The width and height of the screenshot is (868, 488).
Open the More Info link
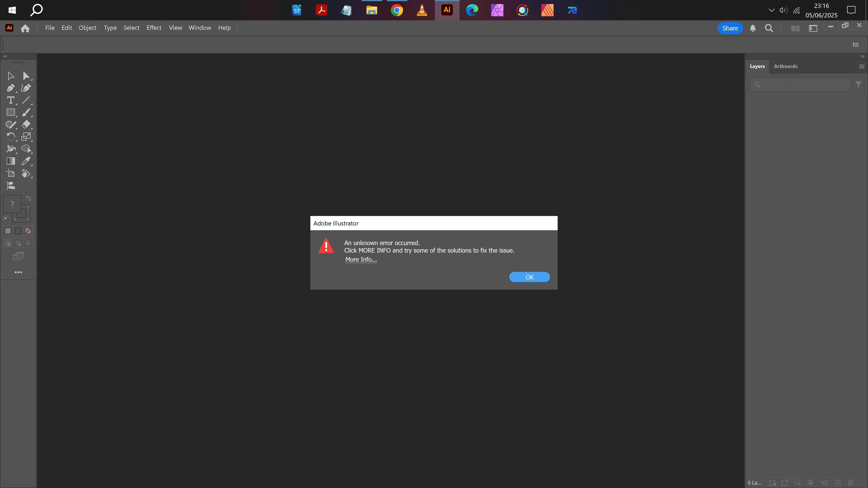coord(361,260)
